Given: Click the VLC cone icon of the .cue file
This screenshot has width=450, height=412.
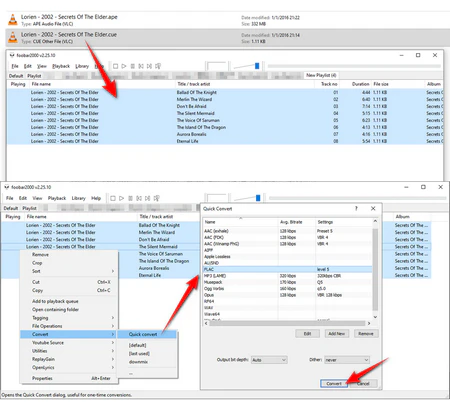Looking at the screenshot, I should [x=13, y=37].
